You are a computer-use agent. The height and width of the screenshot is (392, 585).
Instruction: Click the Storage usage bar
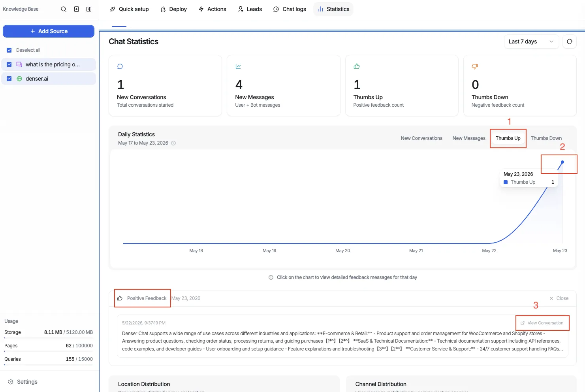point(49,338)
